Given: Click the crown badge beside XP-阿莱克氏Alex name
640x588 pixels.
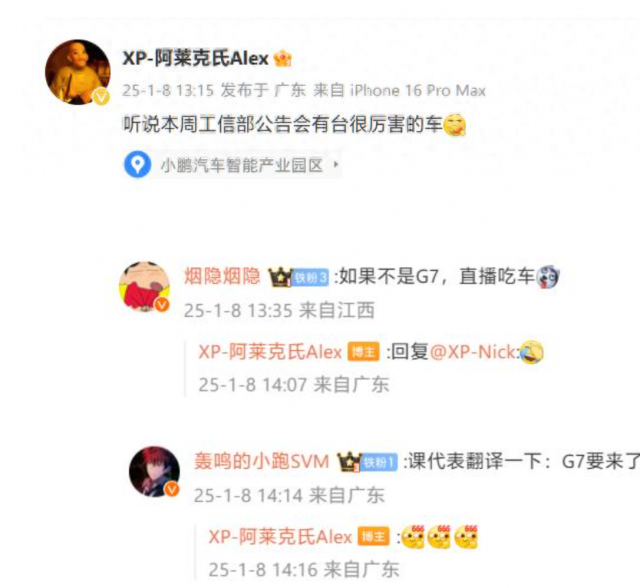Looking at the screenshot, I should point(282,58).
